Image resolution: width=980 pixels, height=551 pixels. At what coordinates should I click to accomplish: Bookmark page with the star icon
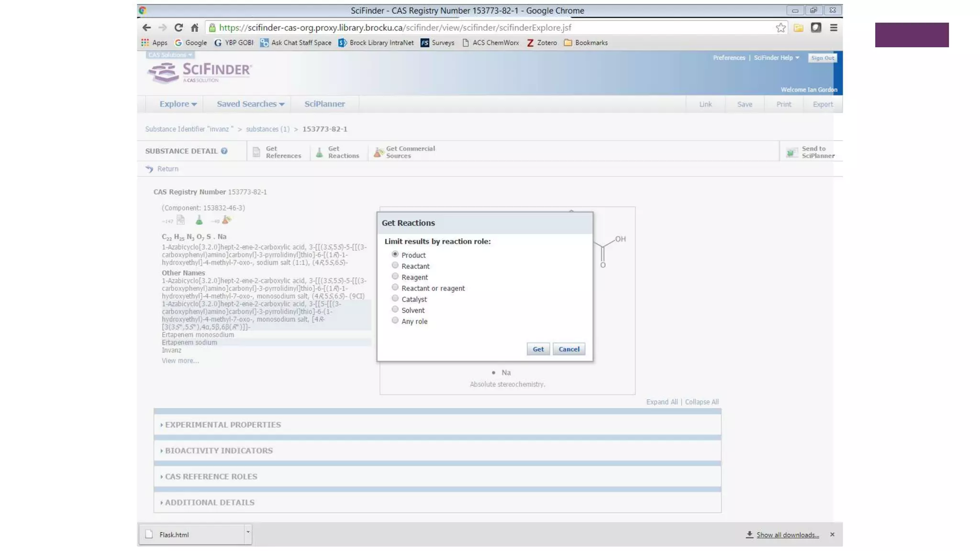point(780,28)
